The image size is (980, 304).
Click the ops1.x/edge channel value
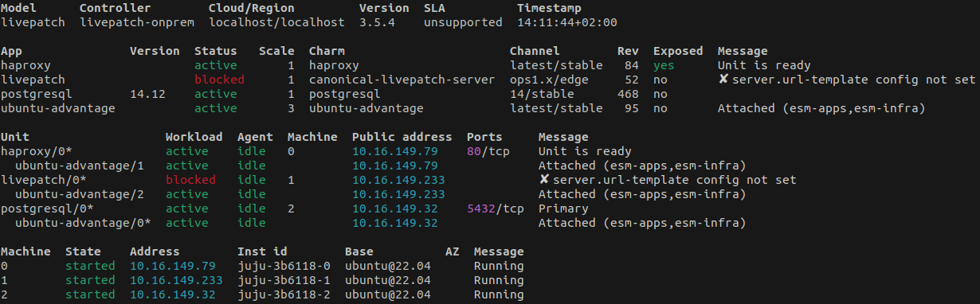pos(549,80)
